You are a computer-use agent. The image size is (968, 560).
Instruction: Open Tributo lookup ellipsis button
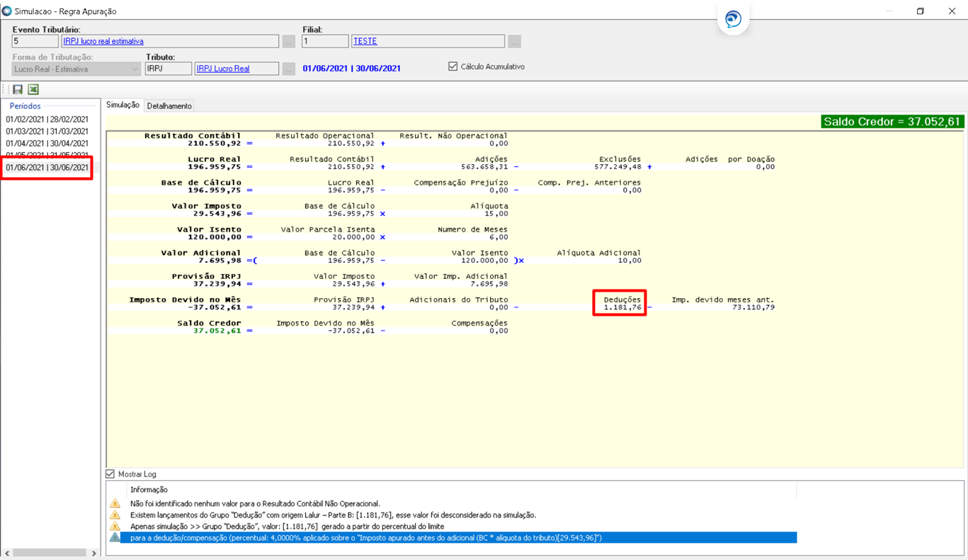pyautogui.click(x=289, y=69)
